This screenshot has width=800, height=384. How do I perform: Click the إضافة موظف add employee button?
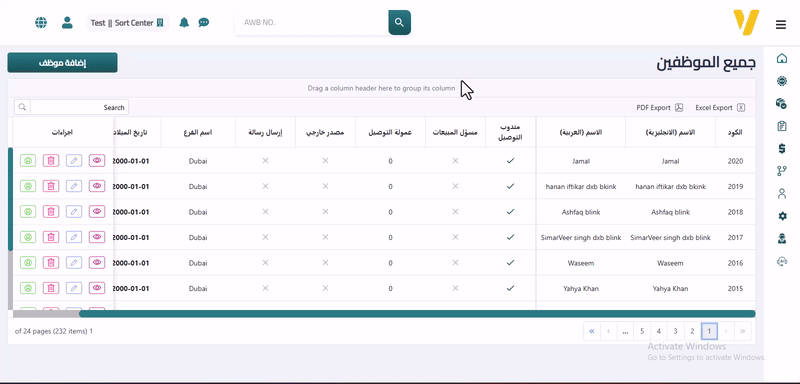(62, 63)
